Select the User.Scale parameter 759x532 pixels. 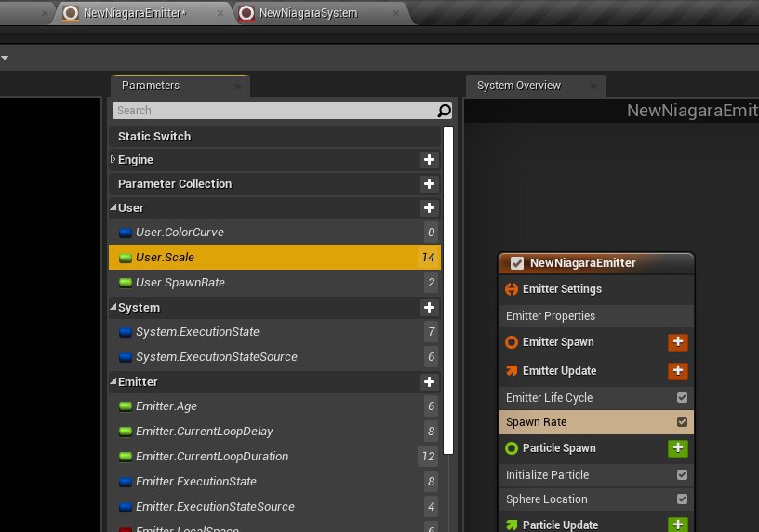[x=274, y=257]
